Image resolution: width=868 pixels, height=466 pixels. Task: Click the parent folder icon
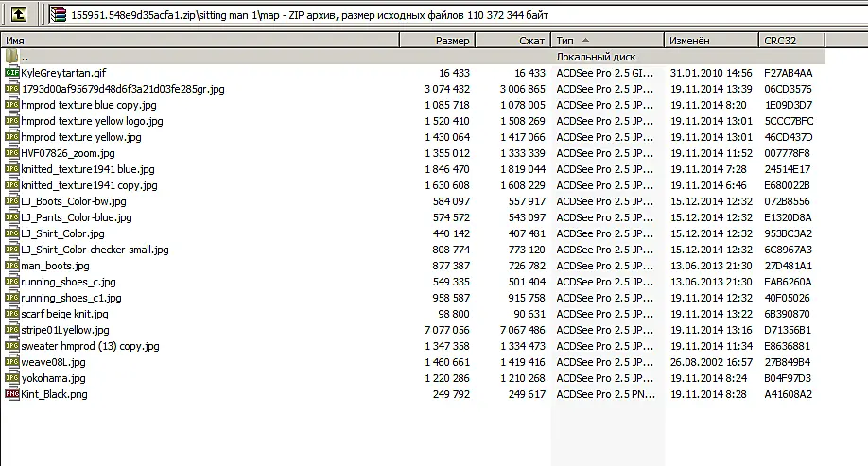click(x=11, y=57)
